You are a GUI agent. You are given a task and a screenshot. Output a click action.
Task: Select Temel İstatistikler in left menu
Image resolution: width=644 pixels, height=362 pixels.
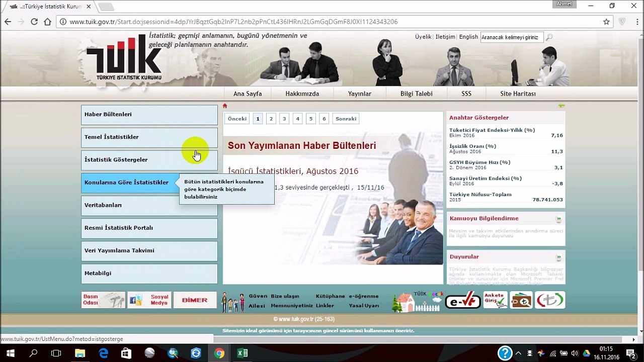click(149, 137)
